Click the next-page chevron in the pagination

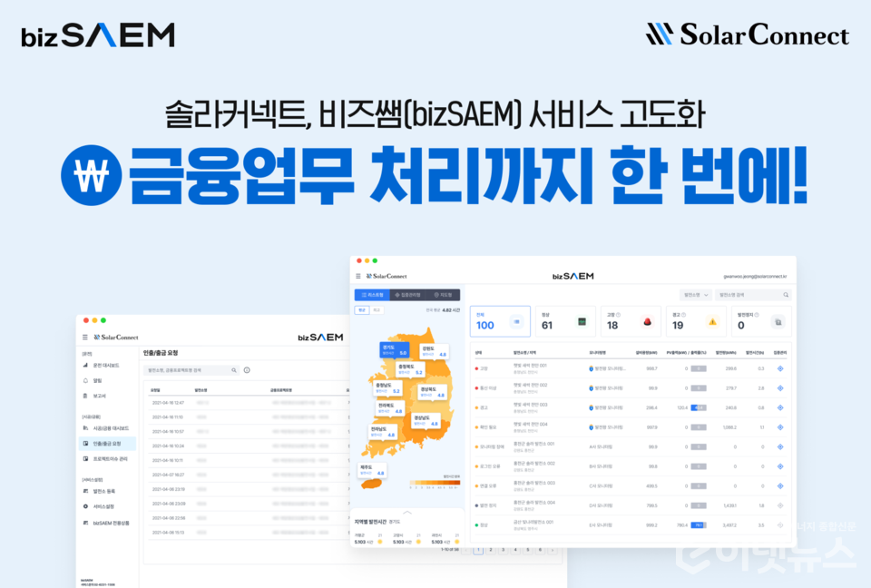(553, 550)
